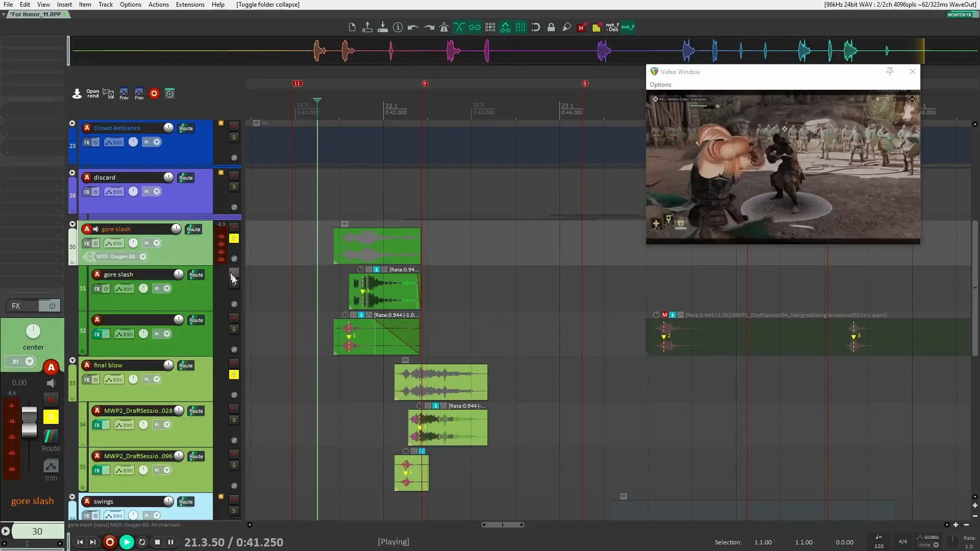This screenshot has width=980, height=551.
Task: Click the Open rend toolbar button
Action: 93,93
